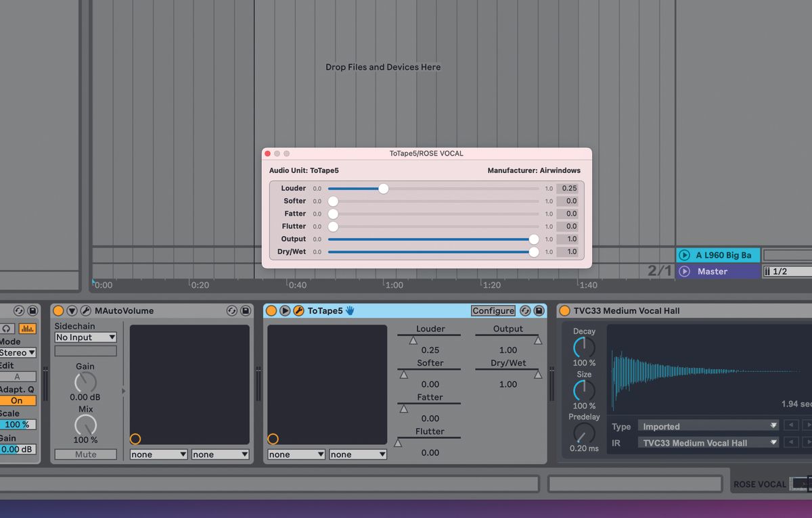Open the Sidechain No Input dropdown

pos(85,337)
